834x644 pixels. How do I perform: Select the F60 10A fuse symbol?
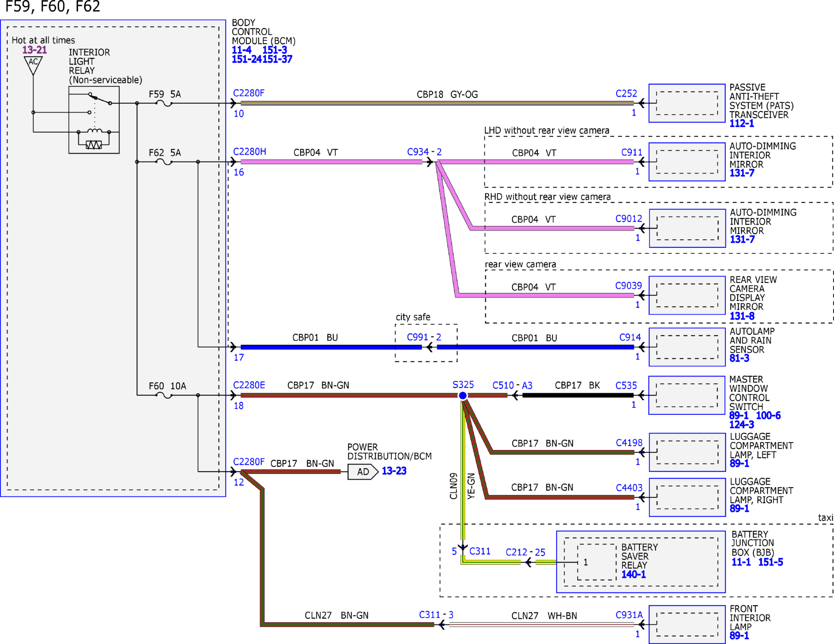click(164, 395)
